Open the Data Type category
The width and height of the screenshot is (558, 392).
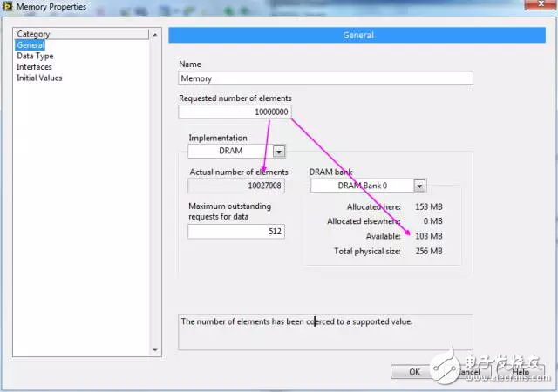click(x=35, y=56)
